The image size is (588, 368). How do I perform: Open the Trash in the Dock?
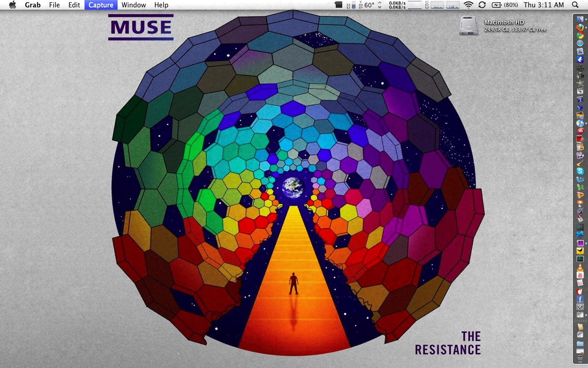pos(580,358)
